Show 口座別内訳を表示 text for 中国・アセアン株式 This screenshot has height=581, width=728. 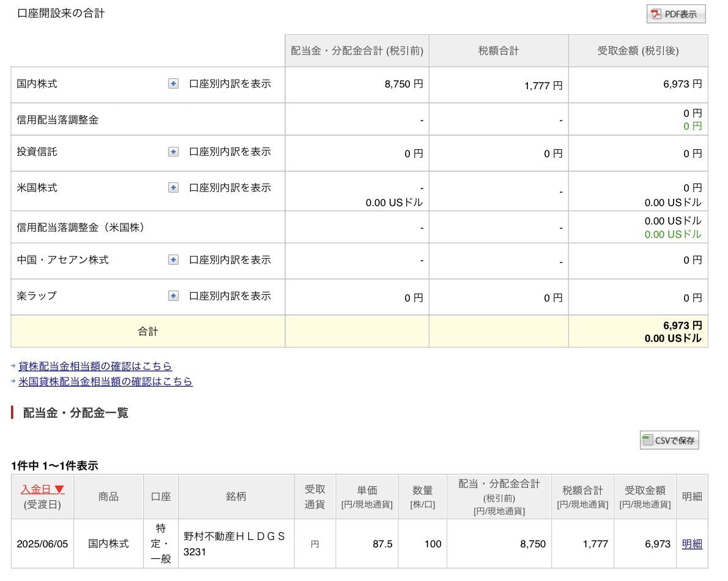click(229, 260)
